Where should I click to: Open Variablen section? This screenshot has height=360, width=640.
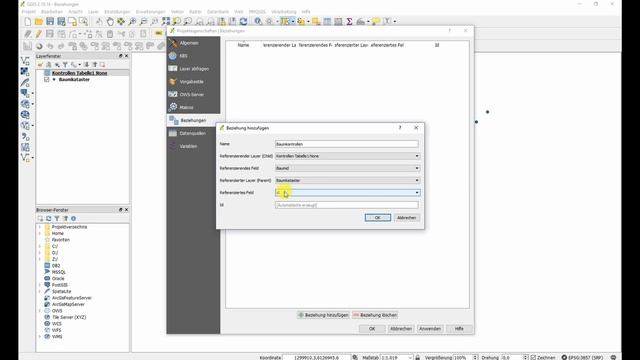click(193, 146)
